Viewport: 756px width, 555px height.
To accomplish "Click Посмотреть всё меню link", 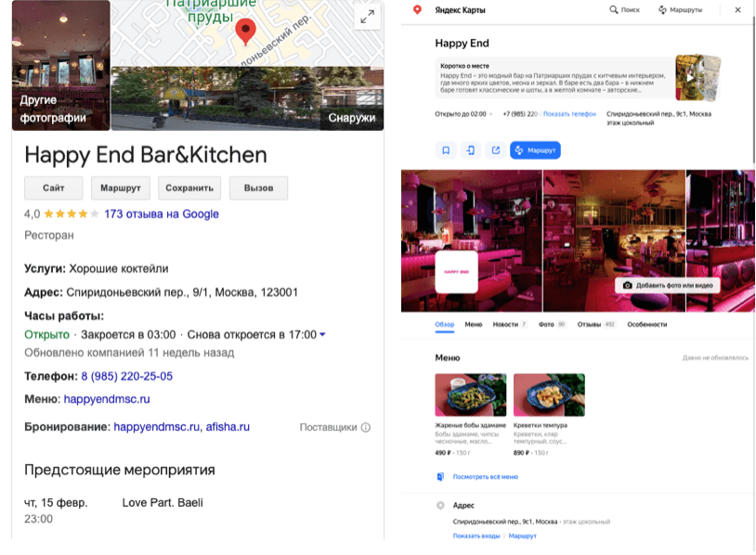I will [x=486, y=477].
